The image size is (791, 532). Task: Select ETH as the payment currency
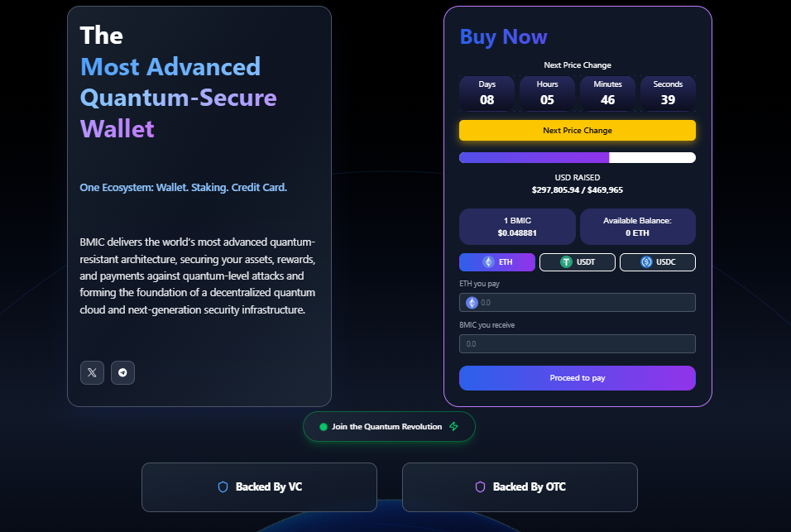pyautogui.click(x=496, y=262)
